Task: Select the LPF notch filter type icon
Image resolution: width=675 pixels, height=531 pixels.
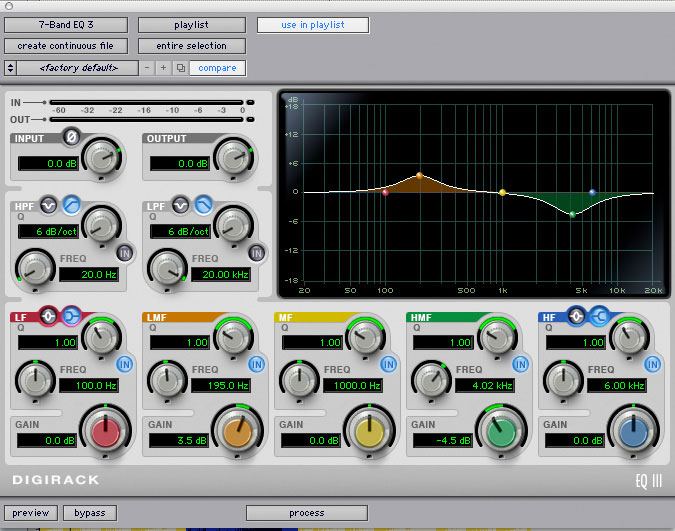Action: [x=181, y=205]
